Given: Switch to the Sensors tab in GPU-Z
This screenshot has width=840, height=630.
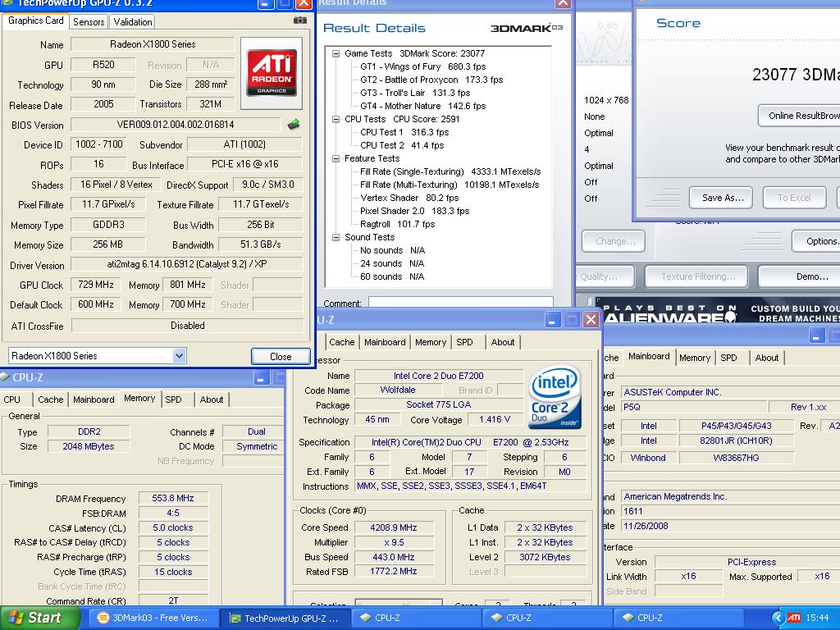Looking at the screenshot, I should point(89,22).
